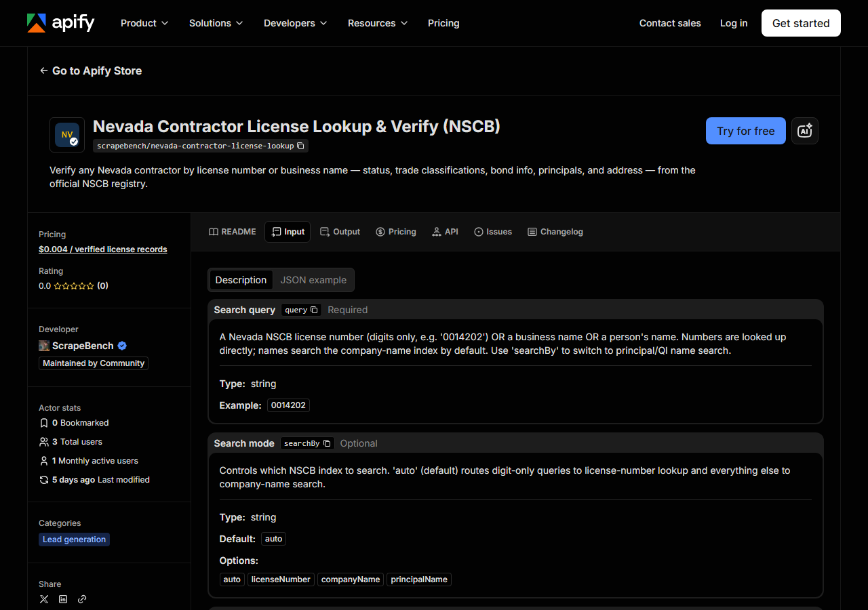Copy the scrapebench/nevada-contractor-license-lookup actor path
This screenshot has height=610, width=868.
pyautogui.click(x=301, y=146)
